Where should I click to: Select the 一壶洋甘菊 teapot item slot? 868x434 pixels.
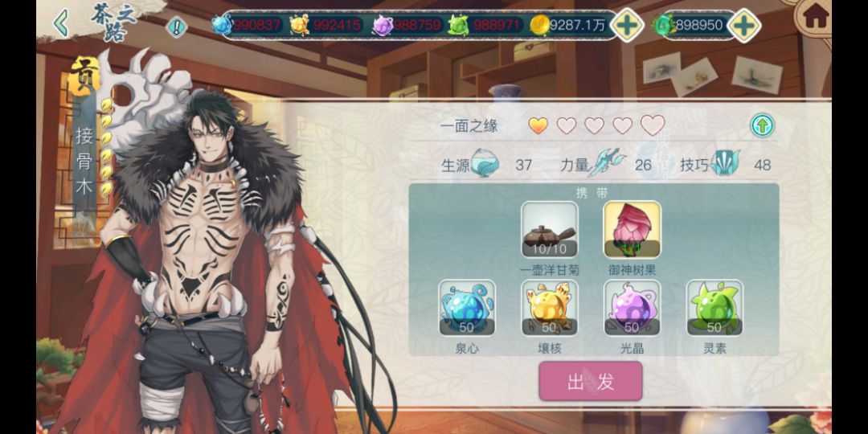coord(550,230)
